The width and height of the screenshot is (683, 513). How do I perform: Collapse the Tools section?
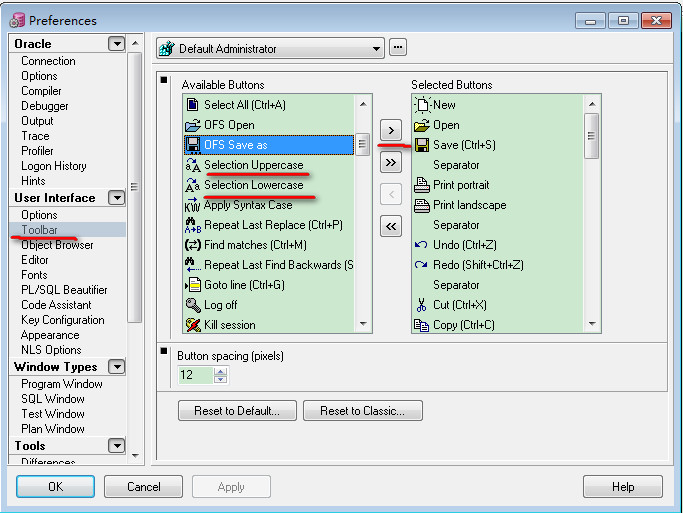tap(116, 446)
